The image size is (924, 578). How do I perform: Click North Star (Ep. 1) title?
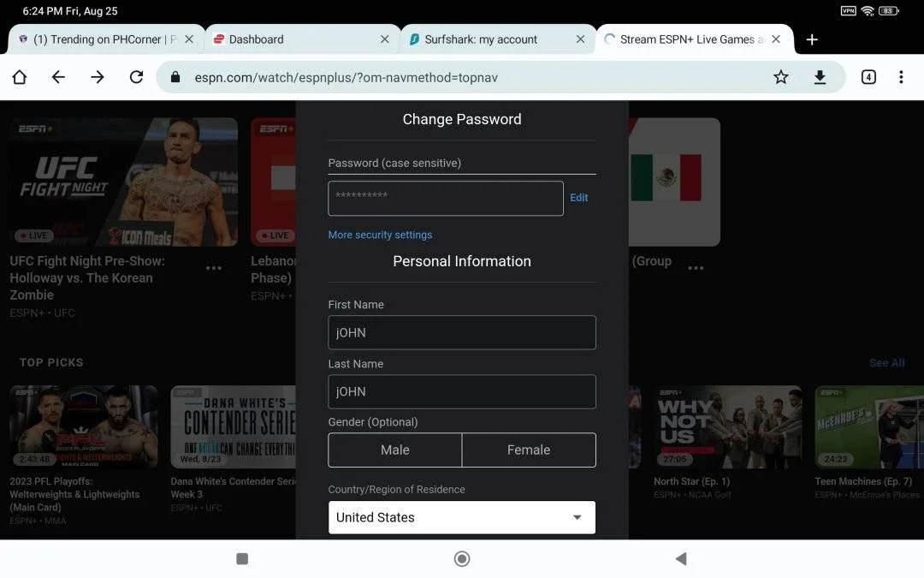point(692,481)
